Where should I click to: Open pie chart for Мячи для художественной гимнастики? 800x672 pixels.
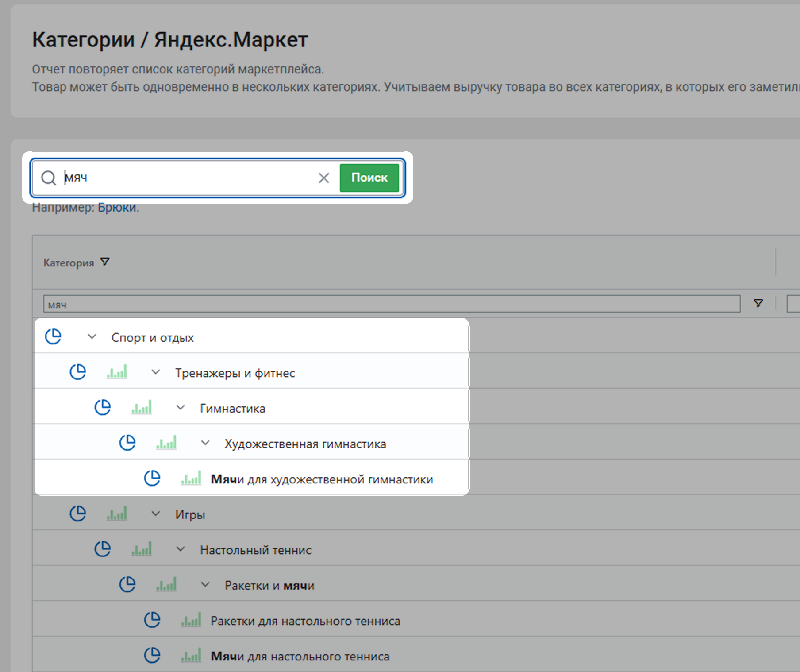(152, 478)
